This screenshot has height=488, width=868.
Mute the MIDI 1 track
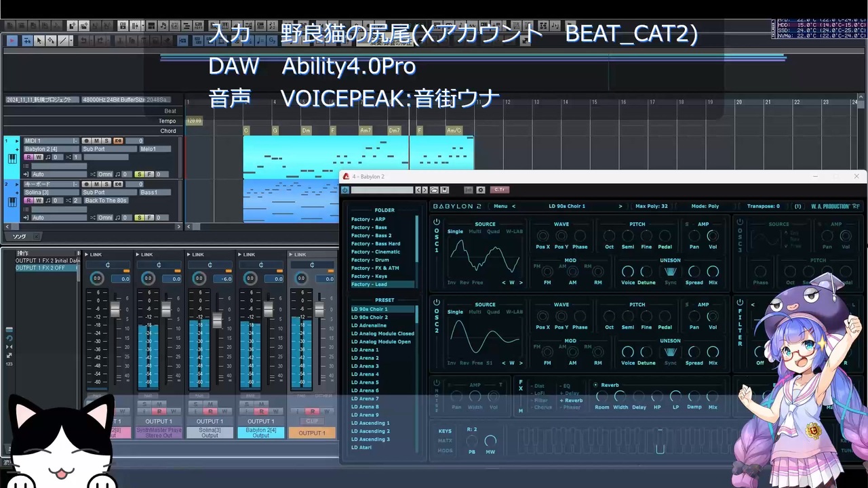[96, 141]
